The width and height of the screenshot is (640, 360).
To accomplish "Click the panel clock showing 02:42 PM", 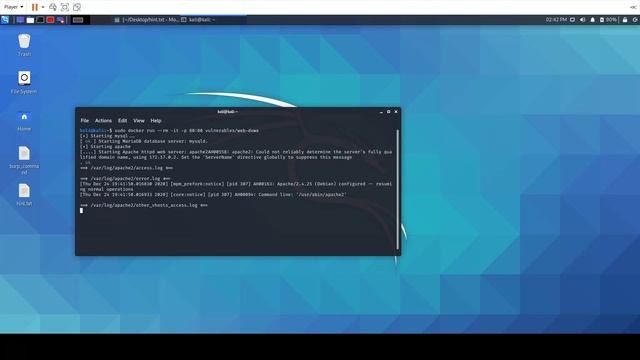I will [x=556, y=20].
